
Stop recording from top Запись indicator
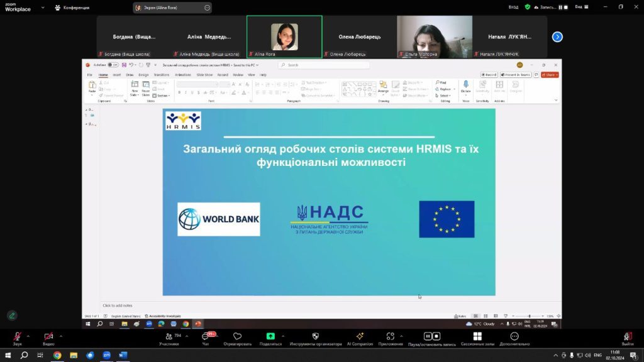click(x=565, y=7)
